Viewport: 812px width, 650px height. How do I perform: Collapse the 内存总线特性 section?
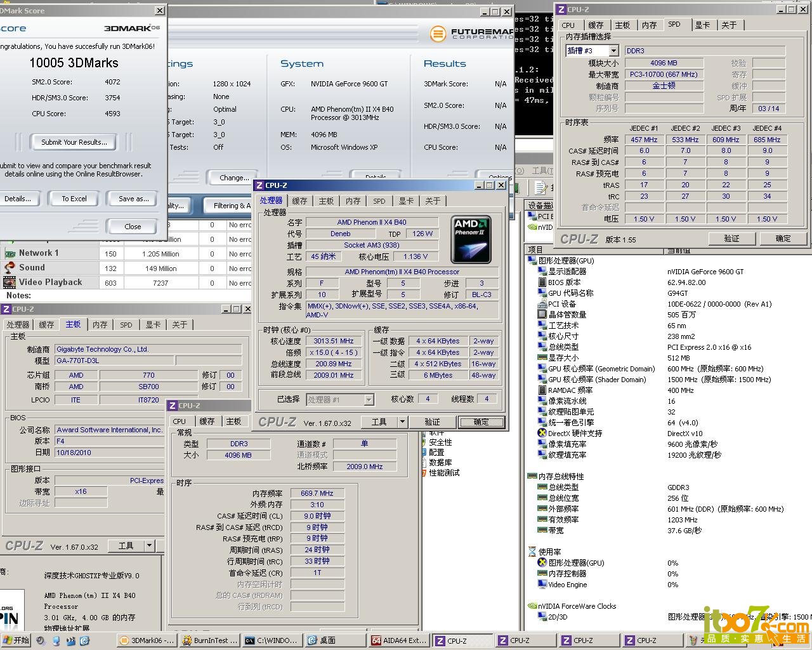click(x=532, y=477)
